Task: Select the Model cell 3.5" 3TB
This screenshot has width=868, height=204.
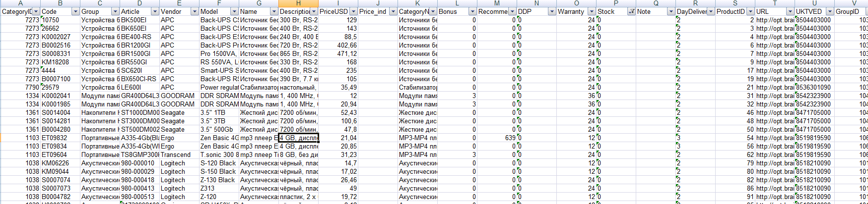Action: (219, 121)
